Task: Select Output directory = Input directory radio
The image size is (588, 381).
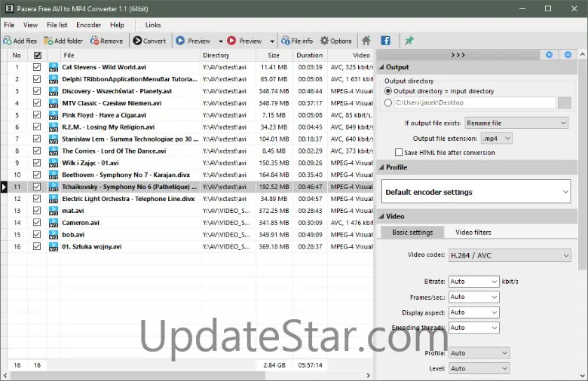Action: 388,91
